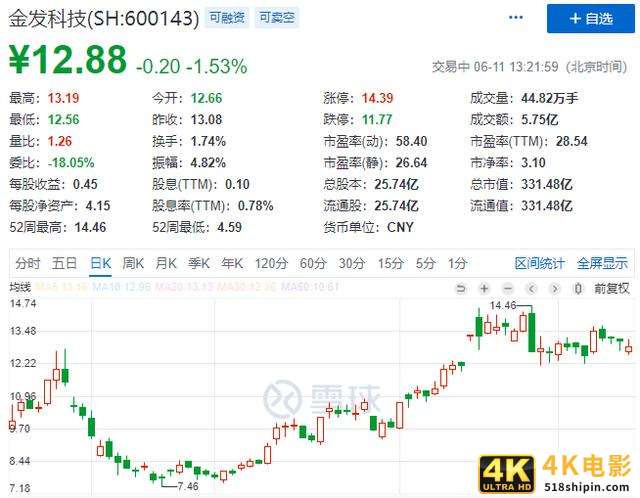
Task: Click the MA30 indicator label
Action: [x=247, y=287]
